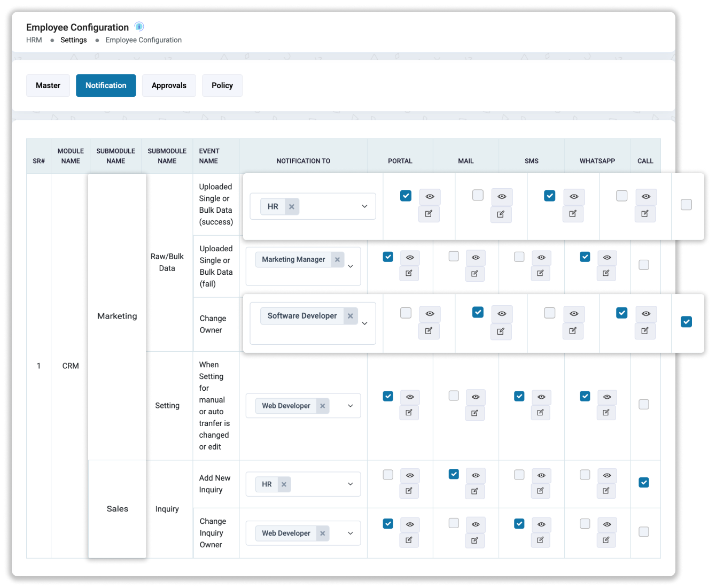Open the eye preview icon in Portal for Change Owner

coord(430,314)
